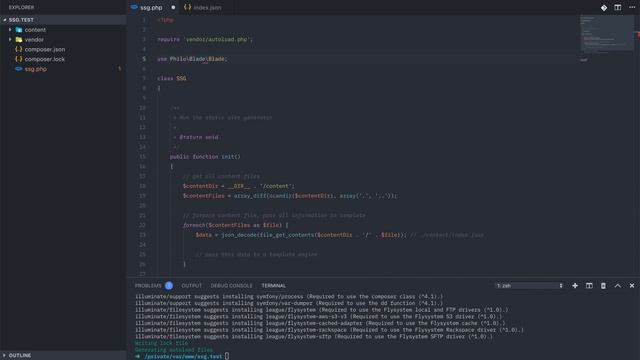Open composer.lock in the explorer
Screen dimensions: 640x360
44,59
